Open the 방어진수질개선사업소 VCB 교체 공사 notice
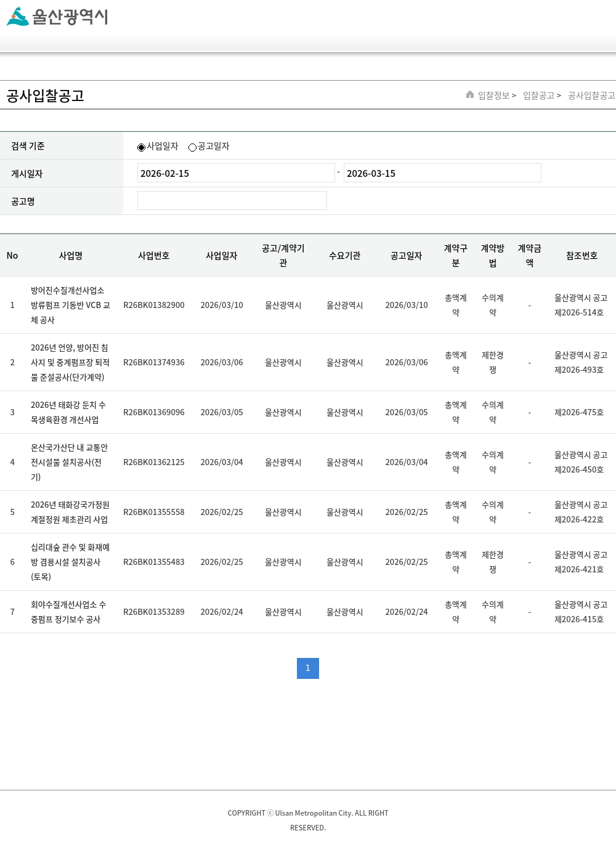Screen dimensions: 616x852 point(70,305)
